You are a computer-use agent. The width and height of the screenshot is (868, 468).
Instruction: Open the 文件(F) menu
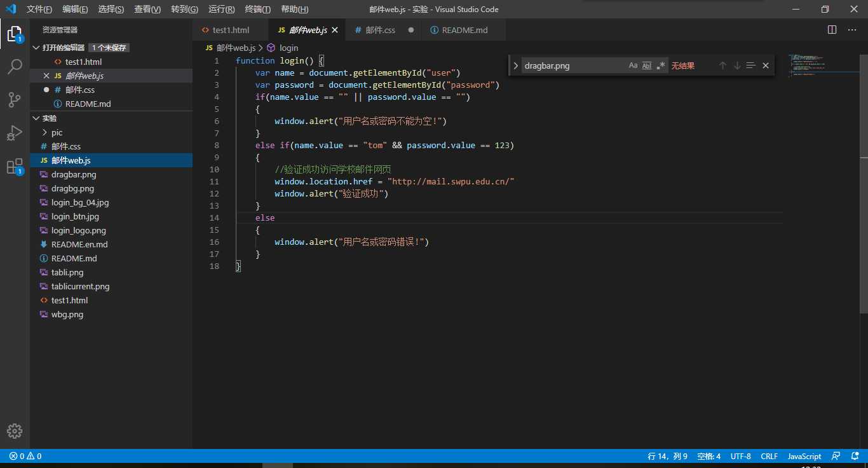(39, 10)
